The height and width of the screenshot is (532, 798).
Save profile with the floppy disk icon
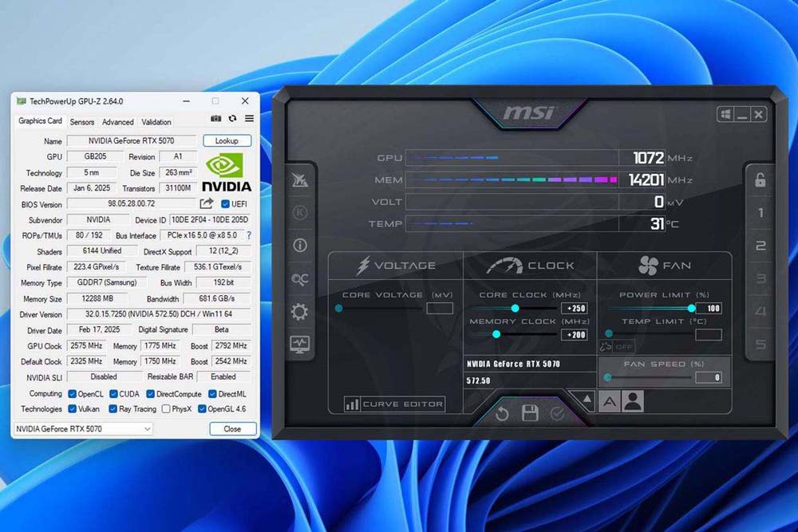coord(530,413)
